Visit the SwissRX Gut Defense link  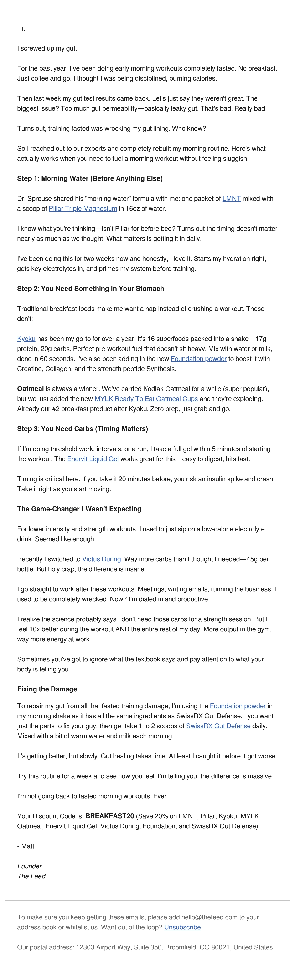tap(218, 726)
